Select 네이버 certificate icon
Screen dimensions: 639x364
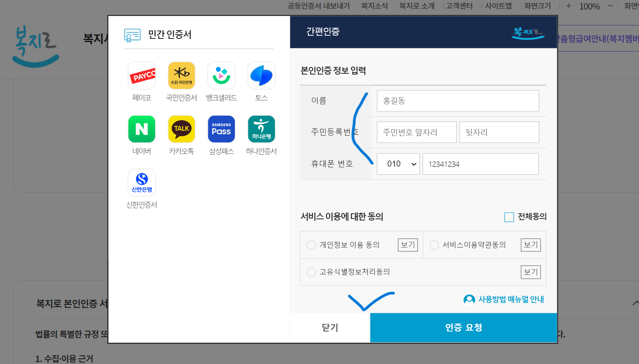click(x=142, y=129)
